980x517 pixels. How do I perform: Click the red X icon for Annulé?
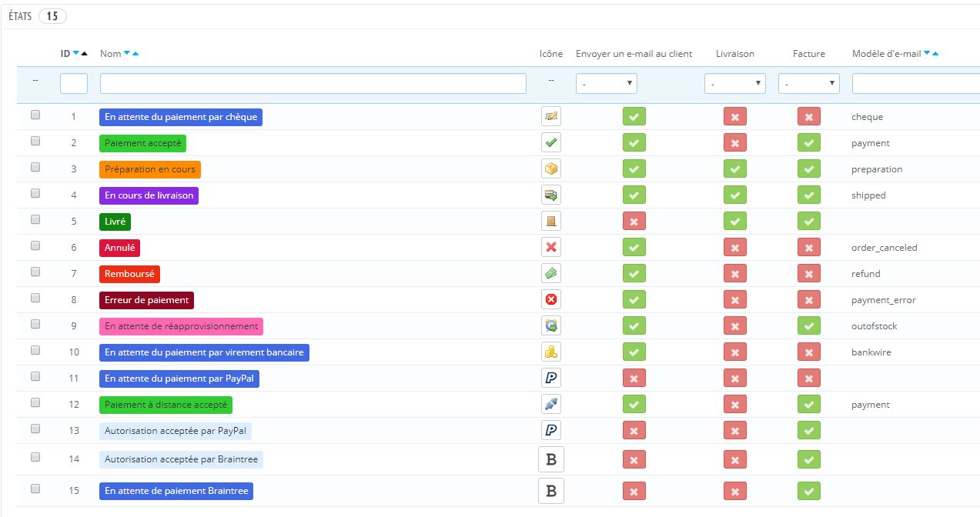(x=551, y=248)
